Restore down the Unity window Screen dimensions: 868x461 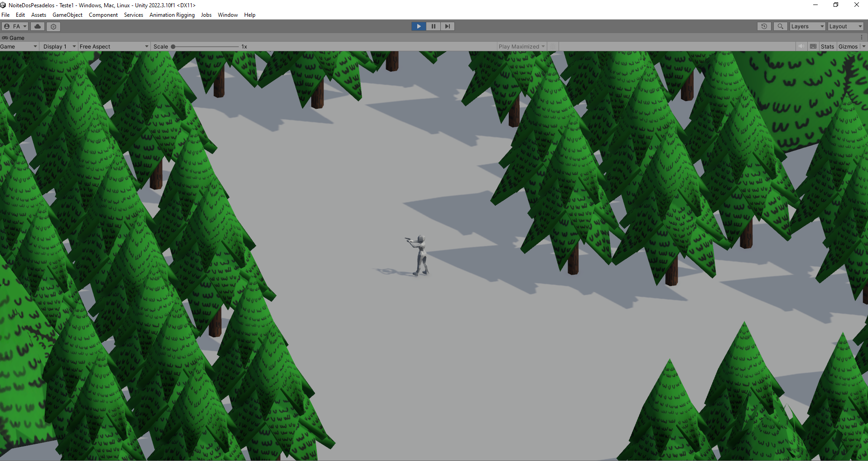[836, 5]
